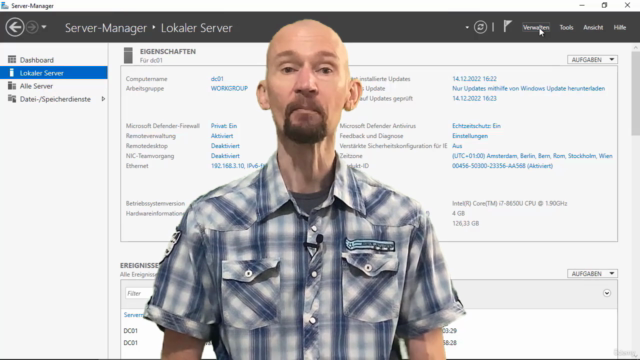The width and height of the screenshot is (640, 360).
Task: Select Lokaler Server in the sidebar
Action: 54,73
